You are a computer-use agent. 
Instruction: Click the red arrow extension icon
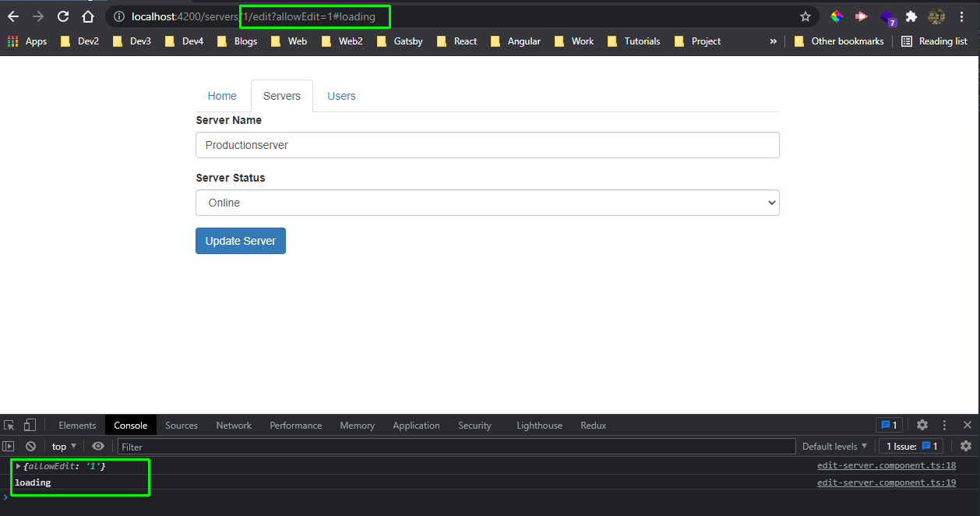pos(862,16)
